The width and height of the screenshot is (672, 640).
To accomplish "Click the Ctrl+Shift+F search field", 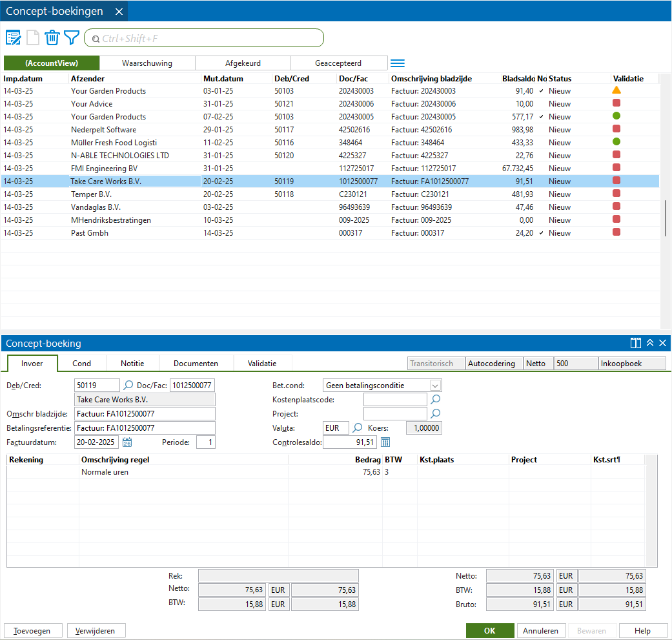I will pos(207,39).
